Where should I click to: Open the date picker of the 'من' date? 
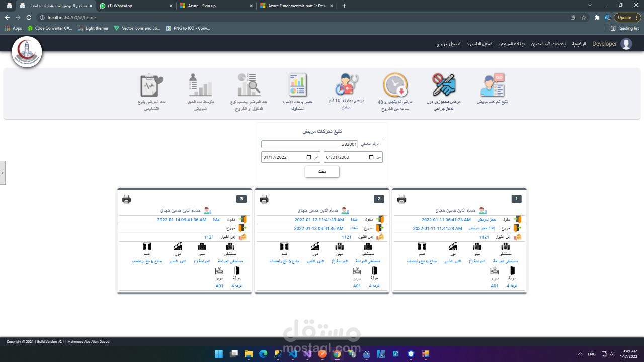tap(371, 157)
